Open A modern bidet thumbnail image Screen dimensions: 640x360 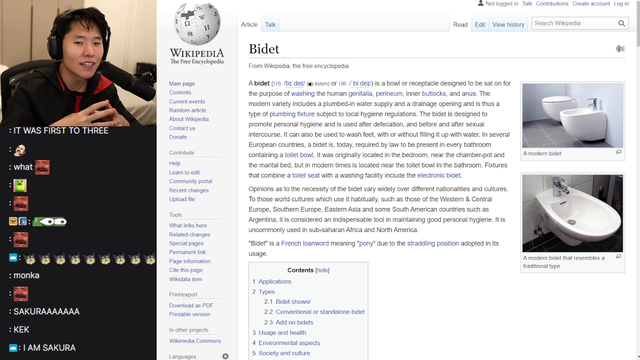572,116
